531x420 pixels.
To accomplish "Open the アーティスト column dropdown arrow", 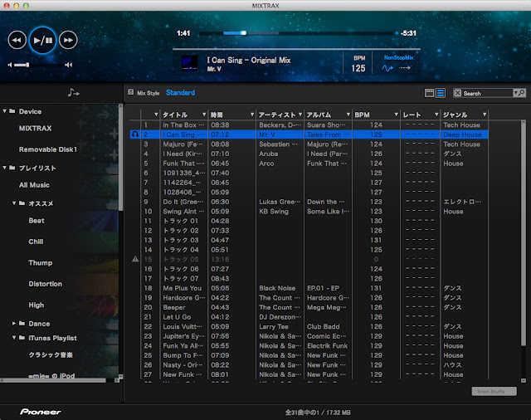I will coord(300,115).
